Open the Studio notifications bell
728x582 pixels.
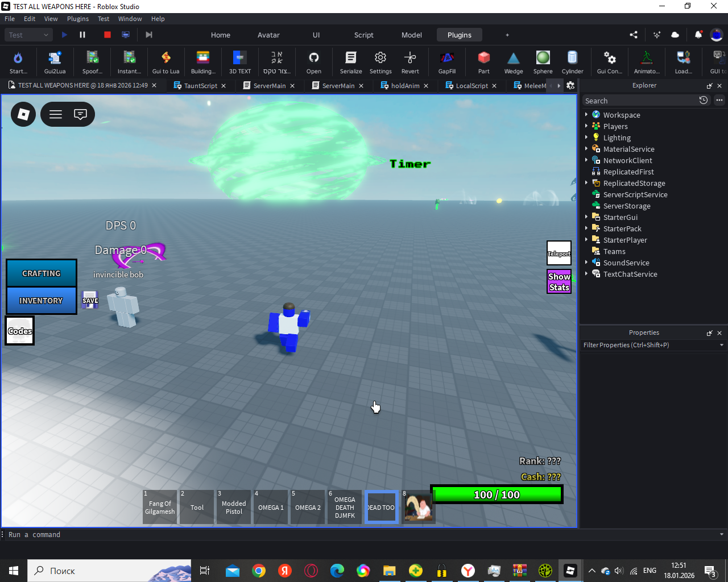[x=698, y=35]
